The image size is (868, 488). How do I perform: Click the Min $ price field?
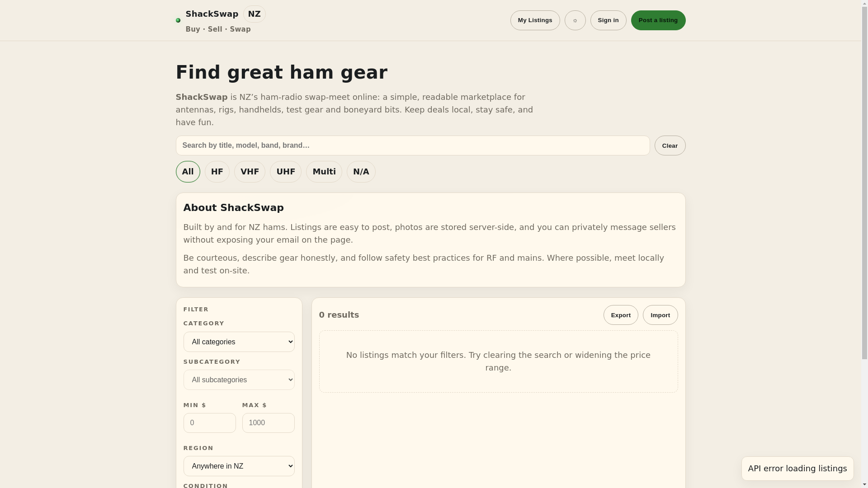(x=210, y=423)
